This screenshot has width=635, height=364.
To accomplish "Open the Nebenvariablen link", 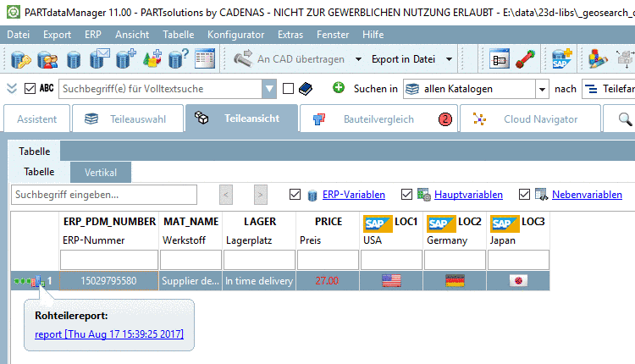I will tap(587, 195).
